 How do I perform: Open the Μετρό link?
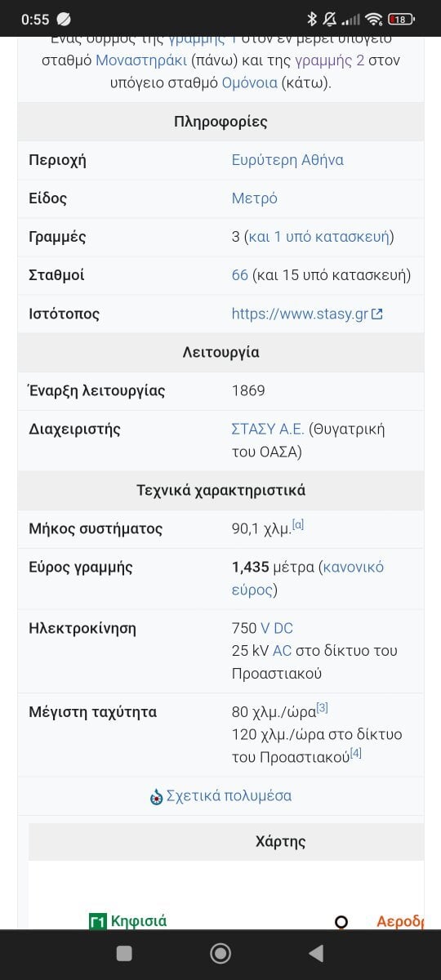coord(255,198)
